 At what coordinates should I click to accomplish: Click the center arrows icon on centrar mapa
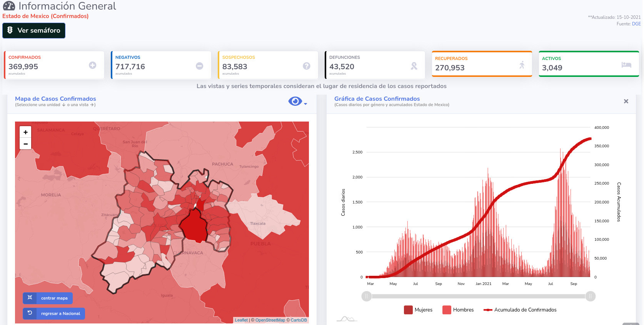point(30,298)
